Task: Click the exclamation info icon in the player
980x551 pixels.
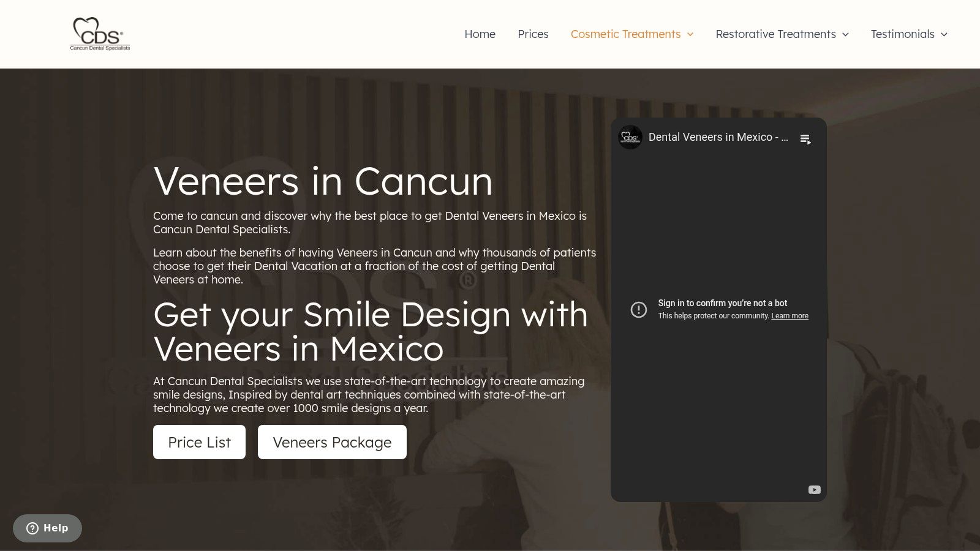Action: coord(639,310)
